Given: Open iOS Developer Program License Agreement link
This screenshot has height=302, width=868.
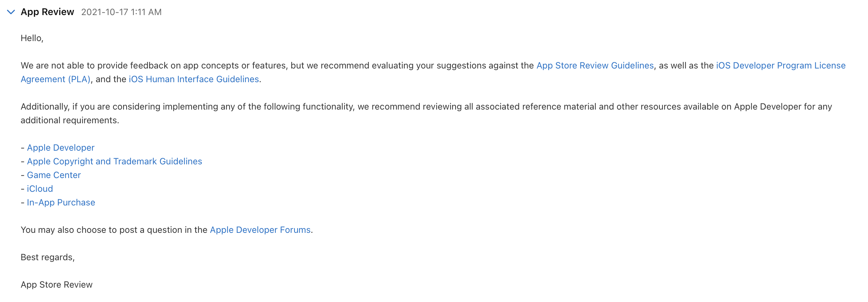Looking at the screenshot, I should tap(780, 65).
